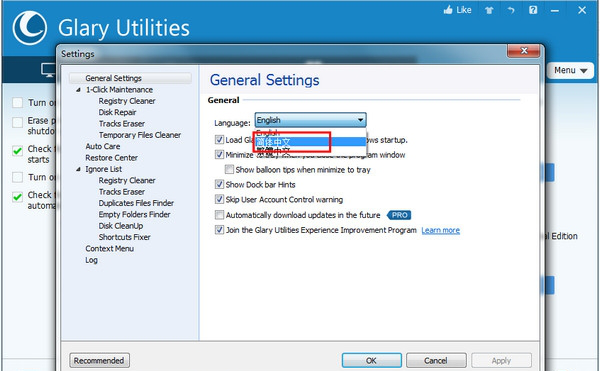Open Empty Folders Finder in the tree
Screen dimensions: 600x385
click(x=134, y=214)
